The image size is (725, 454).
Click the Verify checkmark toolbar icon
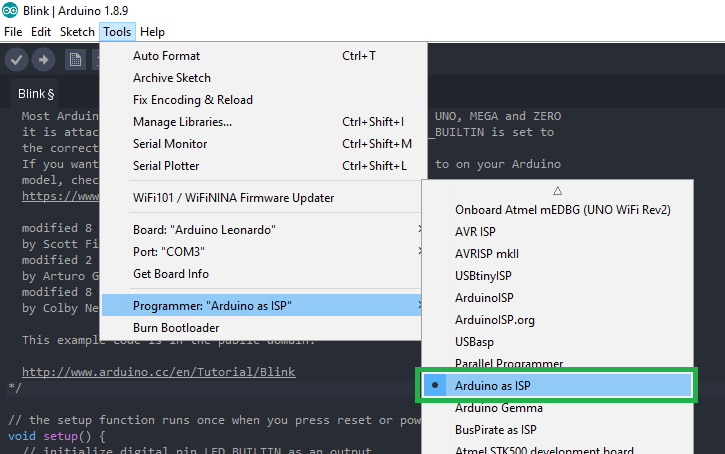click(x=17, y=60)
